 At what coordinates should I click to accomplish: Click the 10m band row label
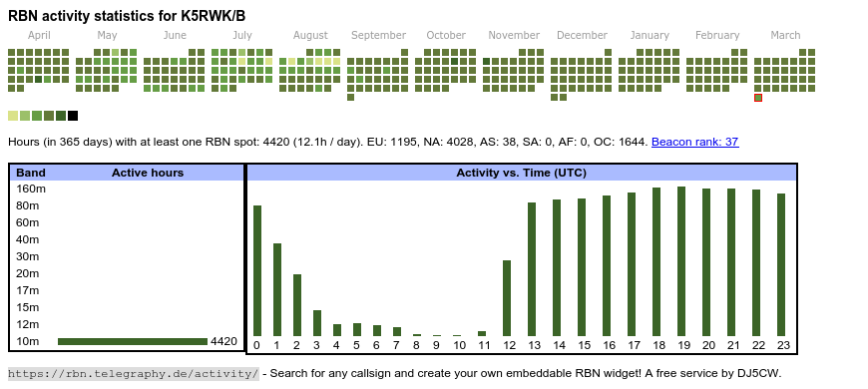click(x=28, y=341)
